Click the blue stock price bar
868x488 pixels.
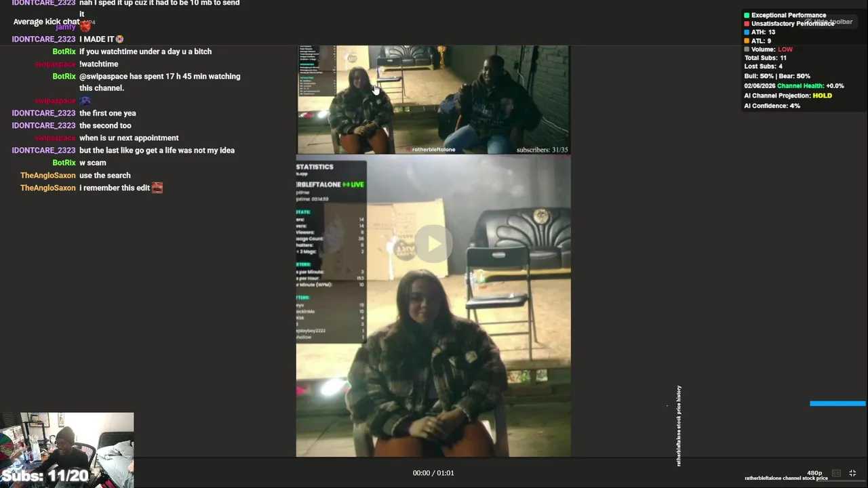point(837,404)
